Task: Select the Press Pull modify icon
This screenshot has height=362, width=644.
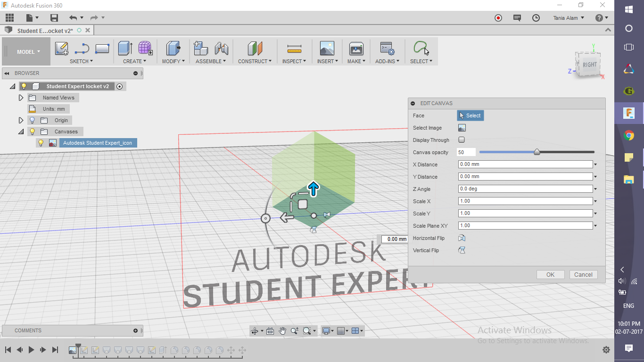Action: (x=173, y=49)
